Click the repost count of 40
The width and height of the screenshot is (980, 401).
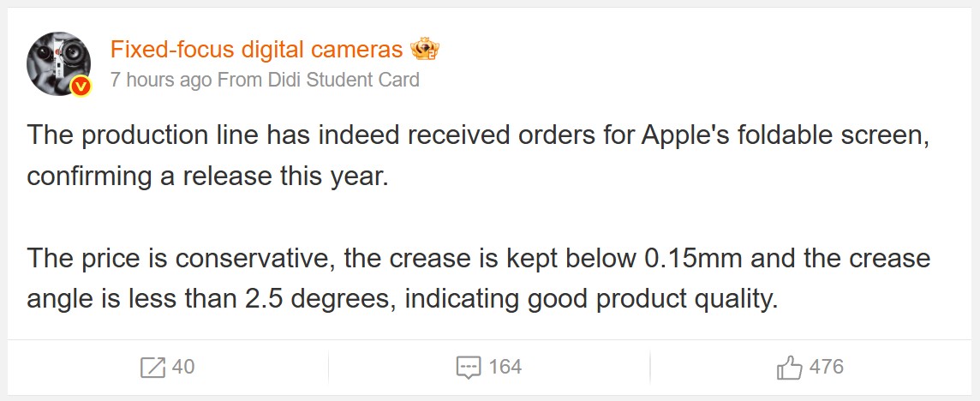pos(183,368)
